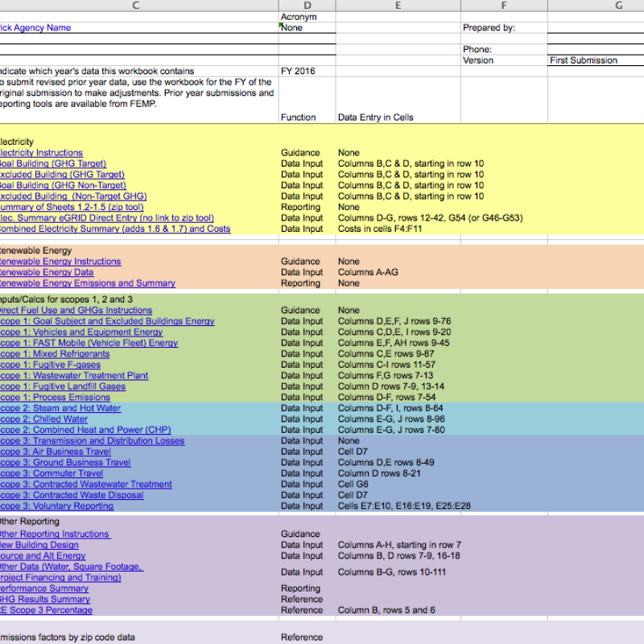The image size is (644, 644).
Task: Select the Prepared by cell
Action: (x=493, y=27)
